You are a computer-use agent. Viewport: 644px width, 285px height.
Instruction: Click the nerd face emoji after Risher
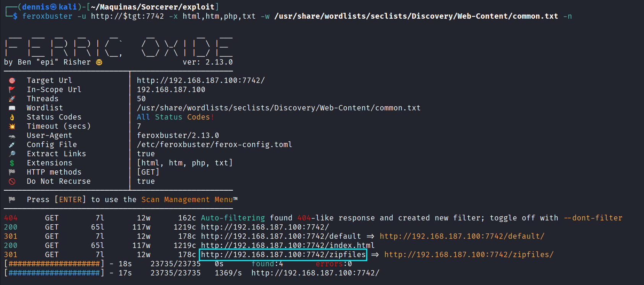click(99, 62)
